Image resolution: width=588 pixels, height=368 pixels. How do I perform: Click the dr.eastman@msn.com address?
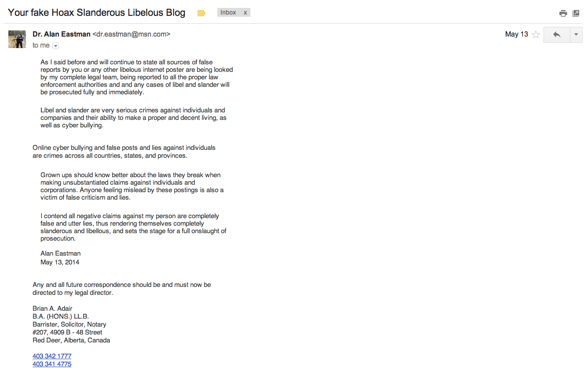[131, 34]
